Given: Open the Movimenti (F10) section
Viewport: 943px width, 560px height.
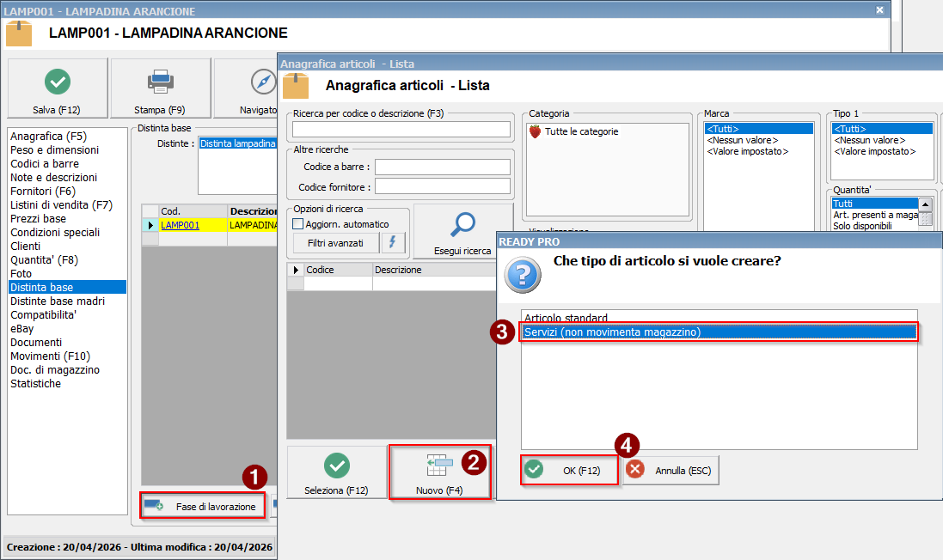Looking at the screenshot, I should point(50,356).
